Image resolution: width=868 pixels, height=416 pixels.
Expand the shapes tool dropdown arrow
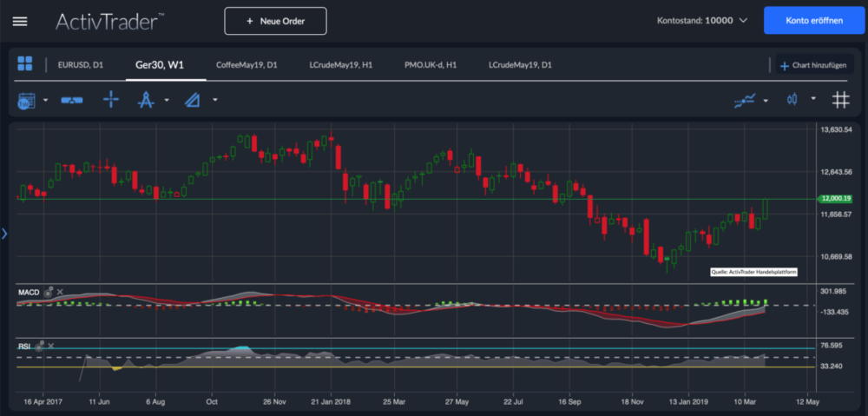214,100
